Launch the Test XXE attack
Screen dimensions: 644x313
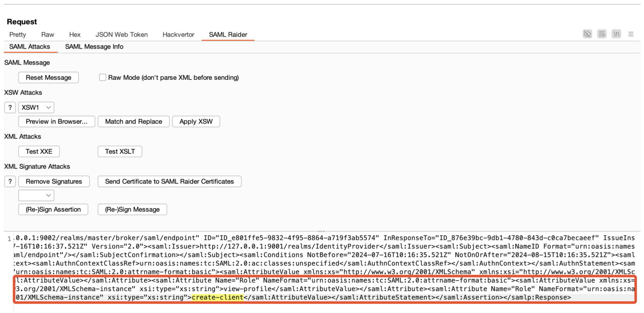click(x=39, y=151)
